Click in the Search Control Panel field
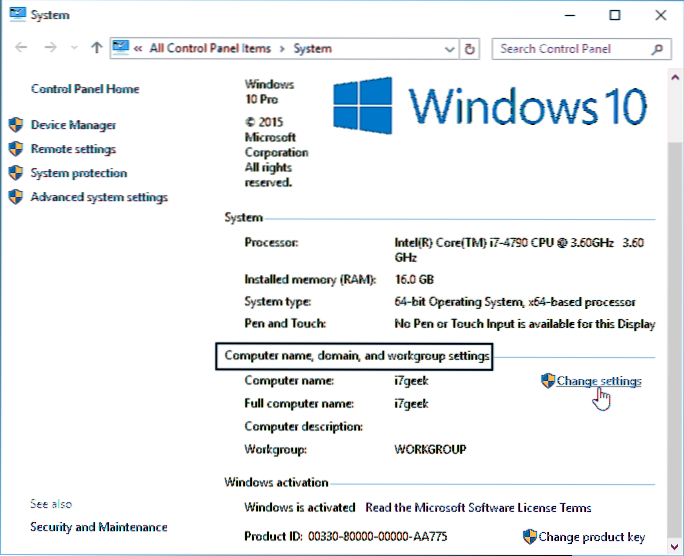Viewport: 684px width, 556px height. click(x=570, y=48)
